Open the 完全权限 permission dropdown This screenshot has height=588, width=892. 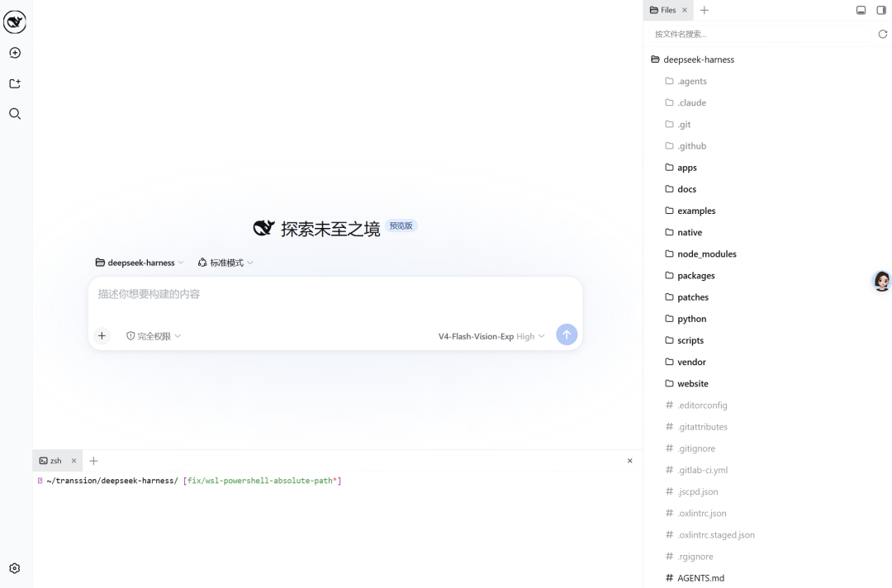click(x=153, y=336)
